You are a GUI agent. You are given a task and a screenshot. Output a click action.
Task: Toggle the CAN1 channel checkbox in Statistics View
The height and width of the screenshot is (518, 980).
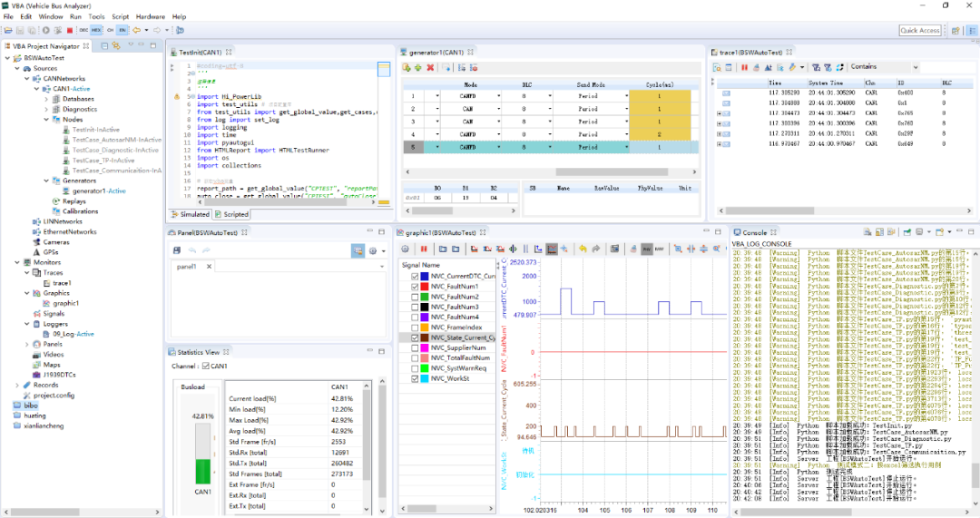tap(206, 367)
